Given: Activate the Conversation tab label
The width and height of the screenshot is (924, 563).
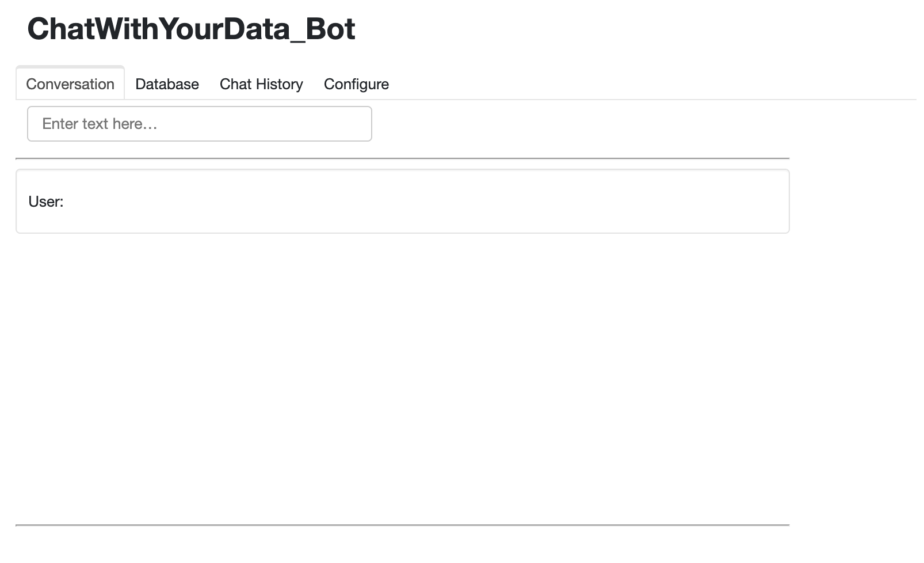Looking at the screenshot, I should [x=70, y=84].
